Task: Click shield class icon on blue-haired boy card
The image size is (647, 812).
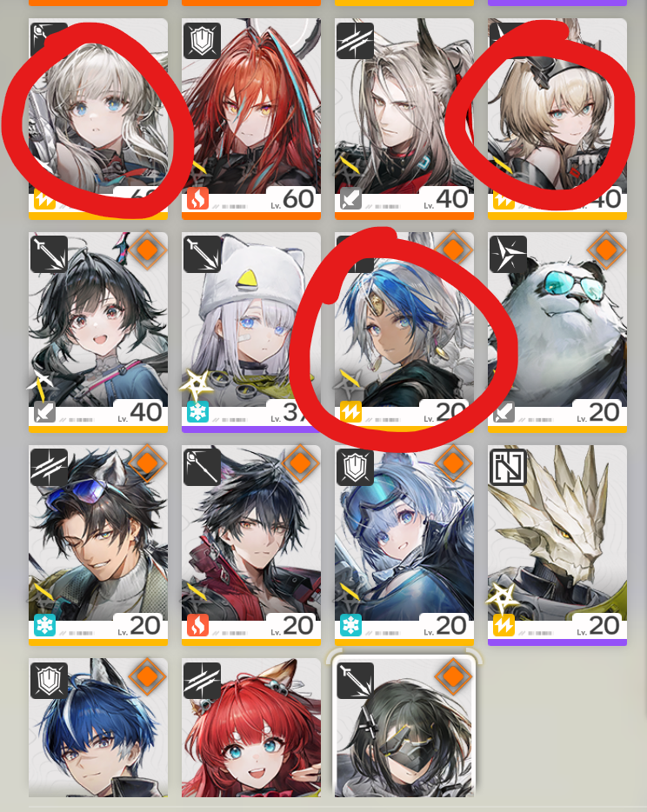Action: (x=49, y=681)
